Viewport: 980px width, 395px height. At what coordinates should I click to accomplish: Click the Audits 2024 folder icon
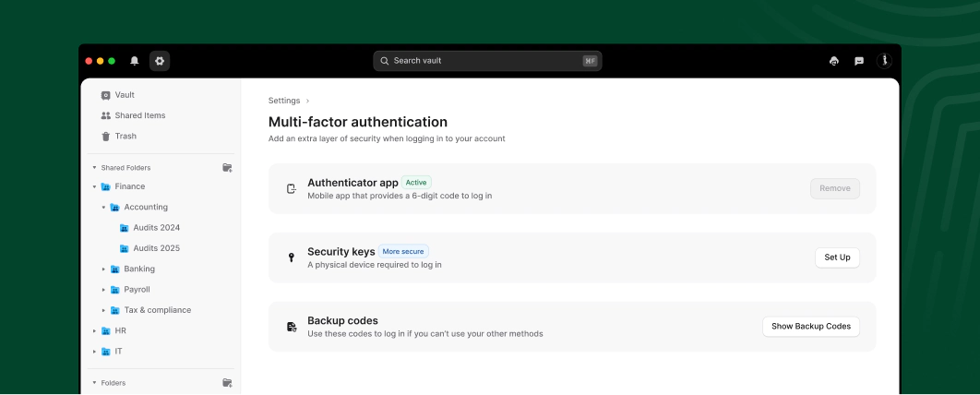coord(124,228)
